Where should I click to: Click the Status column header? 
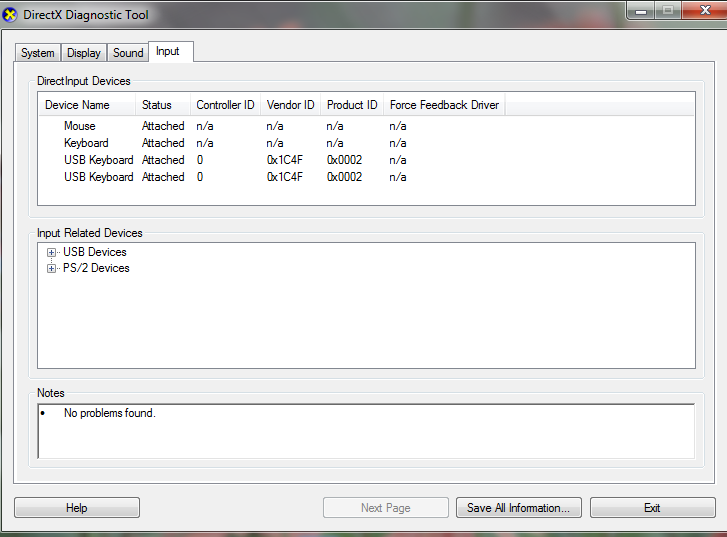point(163,105)
